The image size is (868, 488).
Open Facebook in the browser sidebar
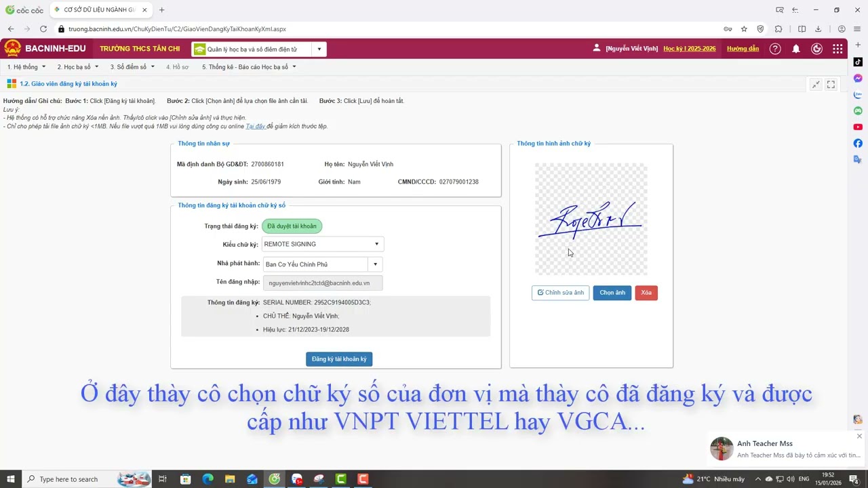click(x=858, y=143)
